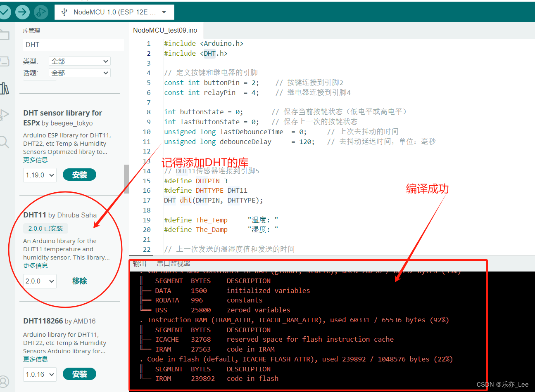The height and width of the screenshot is (392, 535).
Task: Open version 1.19.0 dropdown for DHT sensor library
Action: (x=40, y=175)
